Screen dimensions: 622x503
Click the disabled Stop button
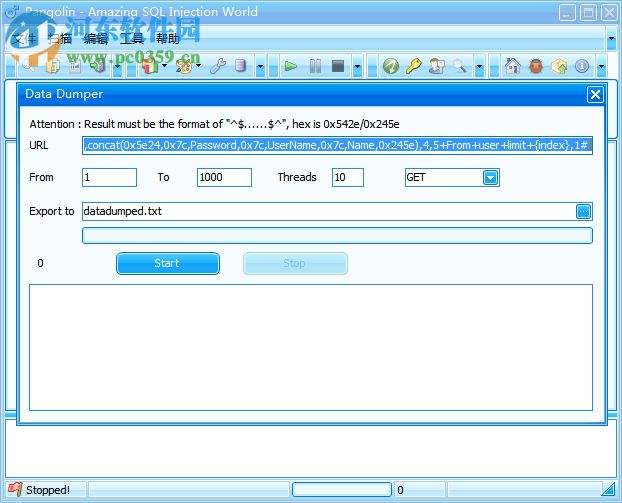pyautogui.click(x=295, y=263)
